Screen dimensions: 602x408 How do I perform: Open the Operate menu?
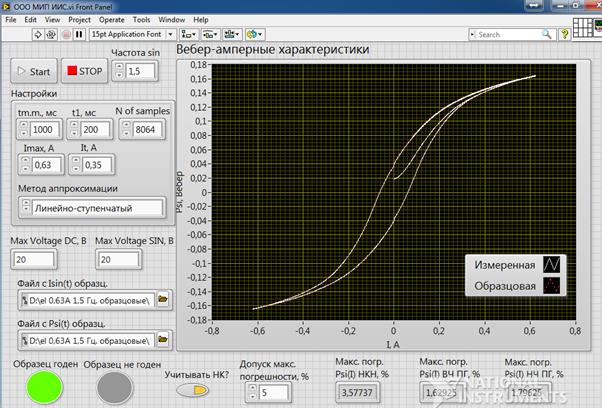point(111,20)
